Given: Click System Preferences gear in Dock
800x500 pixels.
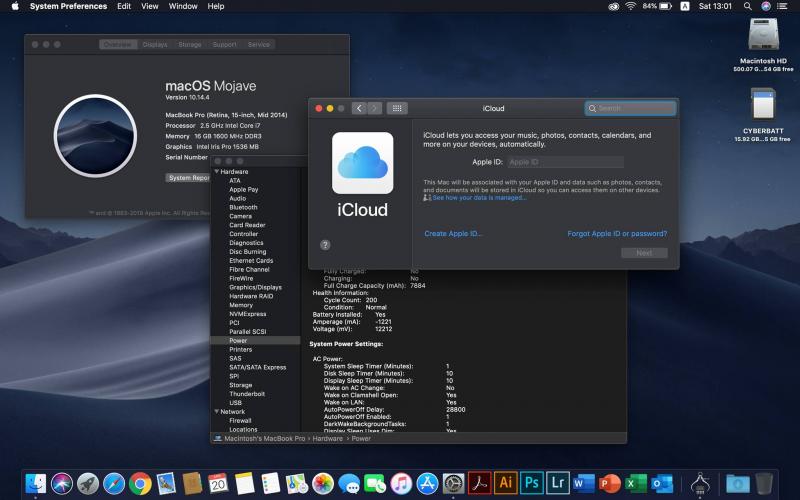Looking at the screenshot, I should pos(454,483).
